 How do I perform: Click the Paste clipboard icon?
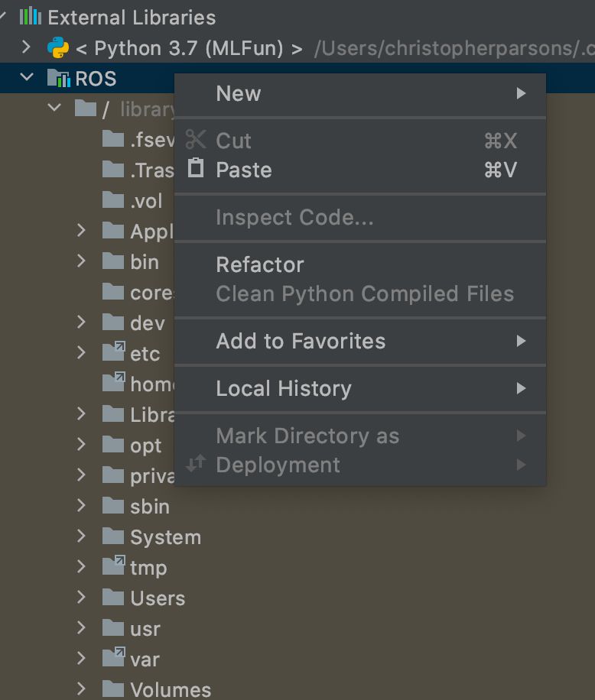tap(197, 168)
